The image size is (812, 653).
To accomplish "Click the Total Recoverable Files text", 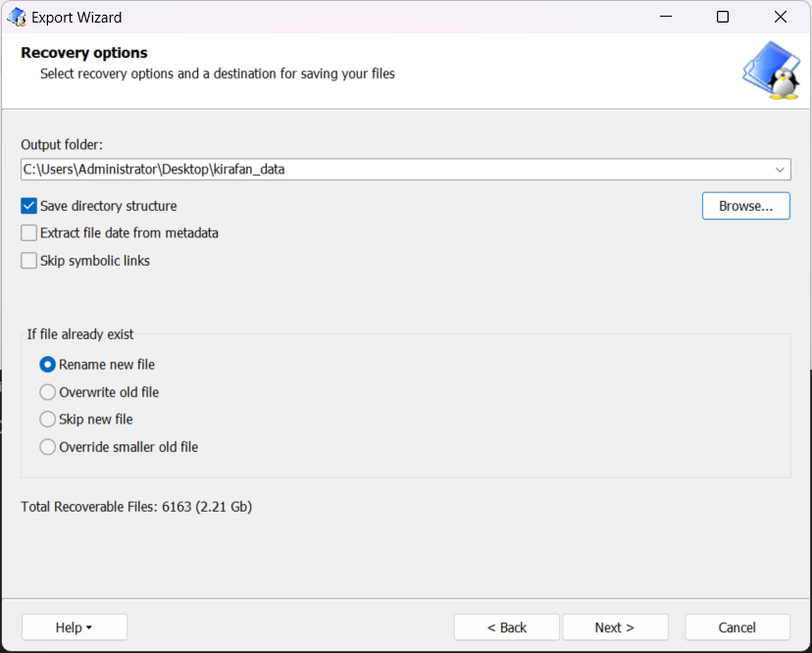I will (x=136, y=507).
